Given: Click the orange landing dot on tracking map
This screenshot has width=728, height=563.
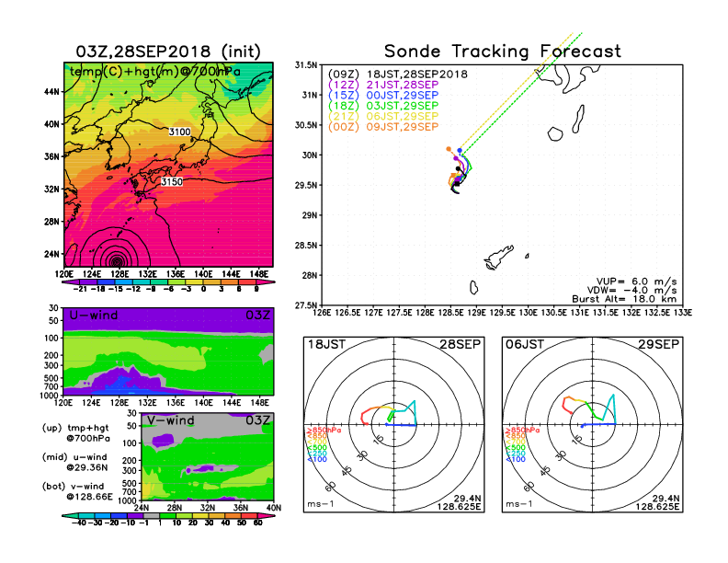Looking at the screenshot, I should (x=449, y=149).
